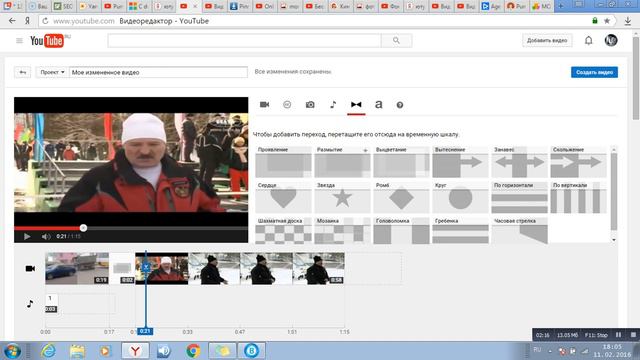Click the YouTube logo
This screenshot has width=640, height=360.
point(47,41)
